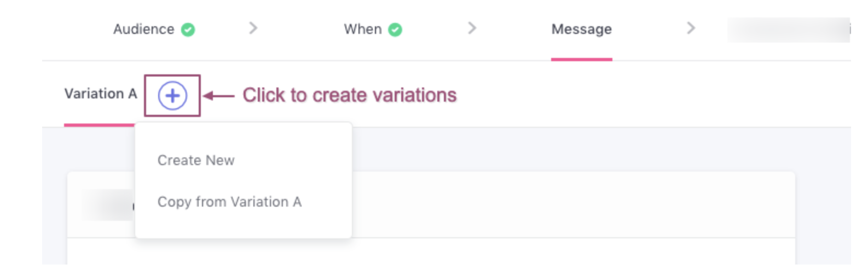Viewport: 868px width, 270px height.
Task: Click the pink underline below Message
Action: coord(581,59)
